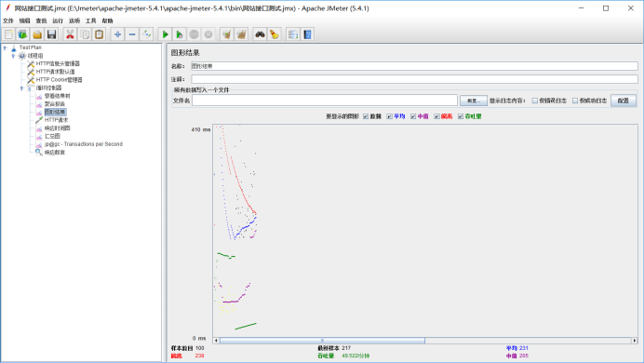Toggle the 数据 graph checkbox

coord(366,116)
